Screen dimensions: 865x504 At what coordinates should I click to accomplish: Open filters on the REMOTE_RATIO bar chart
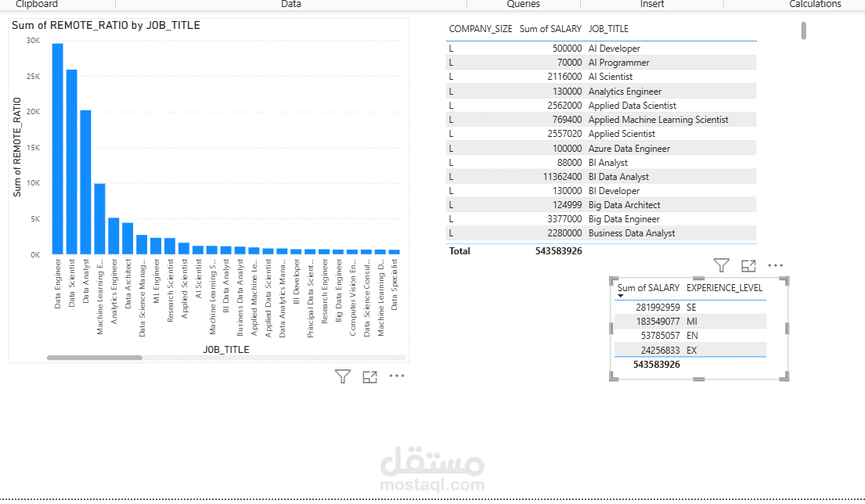point(342,376)
